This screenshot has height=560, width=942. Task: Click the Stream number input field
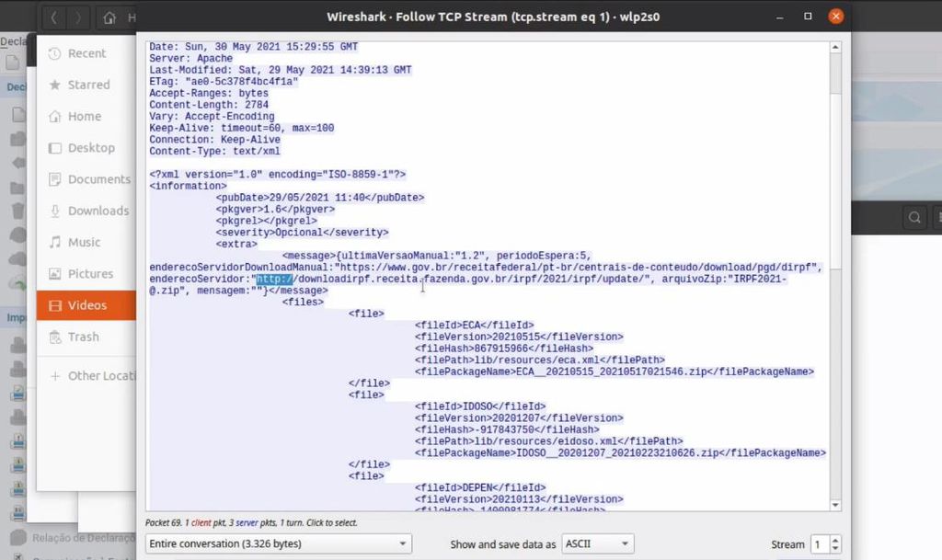pos(820,544)
